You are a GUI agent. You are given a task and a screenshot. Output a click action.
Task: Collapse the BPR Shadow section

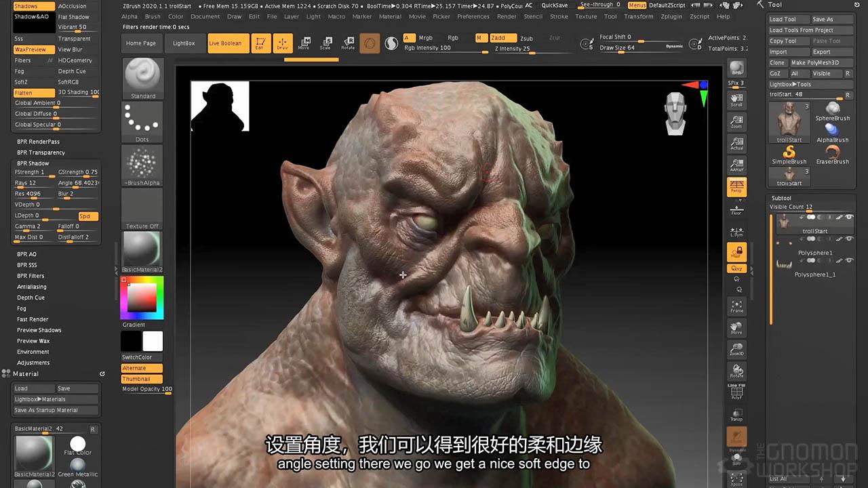click(33, 163)
